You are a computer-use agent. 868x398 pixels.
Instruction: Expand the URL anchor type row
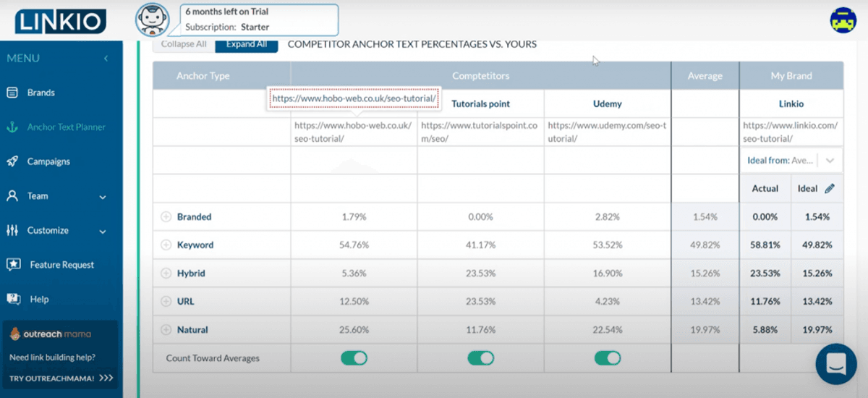click(166, 301)
